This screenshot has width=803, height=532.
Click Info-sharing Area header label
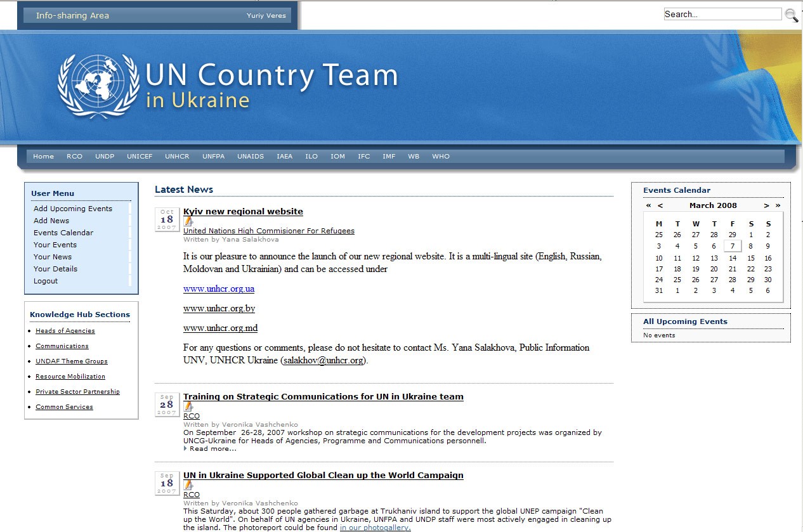tap(72, 16)
